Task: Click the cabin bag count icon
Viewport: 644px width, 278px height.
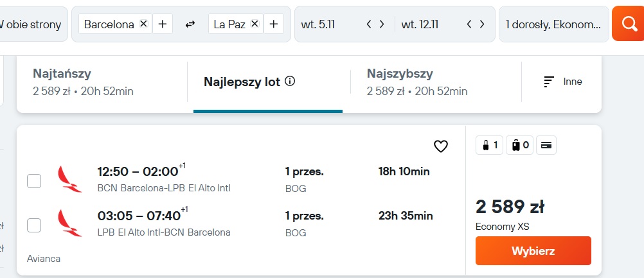Action: pos(489,145)
